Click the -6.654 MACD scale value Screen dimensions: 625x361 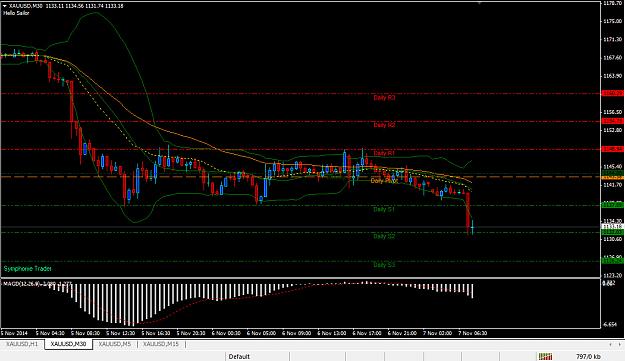tap(610, 325)
